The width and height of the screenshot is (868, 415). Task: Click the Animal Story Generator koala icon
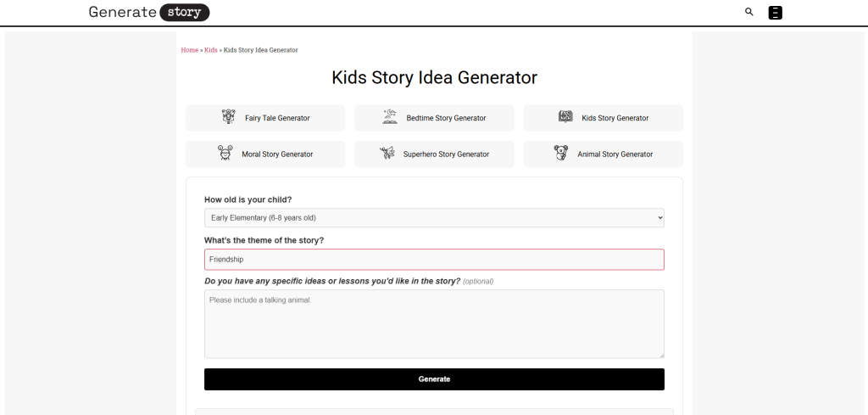tap(560, 154)
